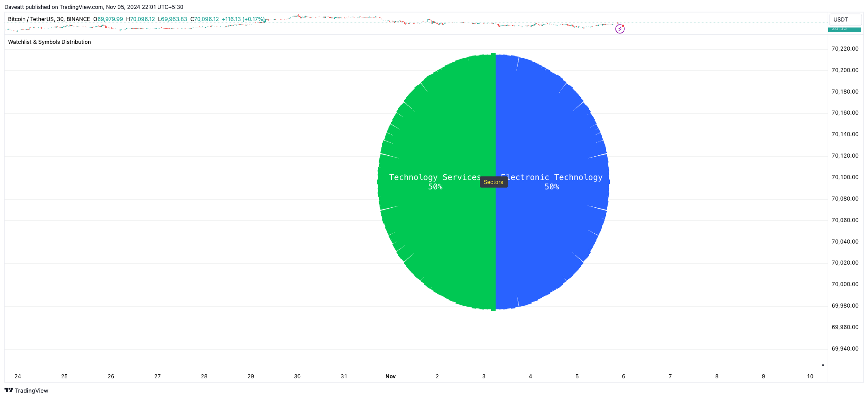Viewport: 868px width, 398px height.
Task: Click the 70,000.00 price axis label
Action: click(x=845, y=284)
